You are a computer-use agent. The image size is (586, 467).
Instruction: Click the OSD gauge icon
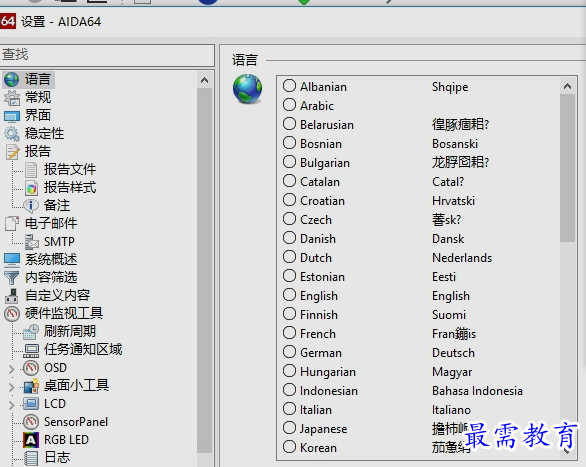pyautogui.click(x=31, y=368)
